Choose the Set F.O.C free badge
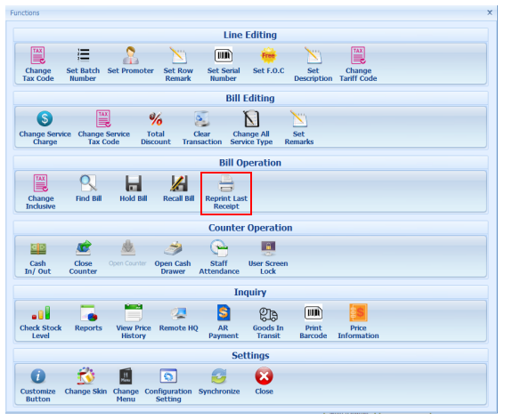The height and width of the screenshot is (420, 505). tap(268, 56)
